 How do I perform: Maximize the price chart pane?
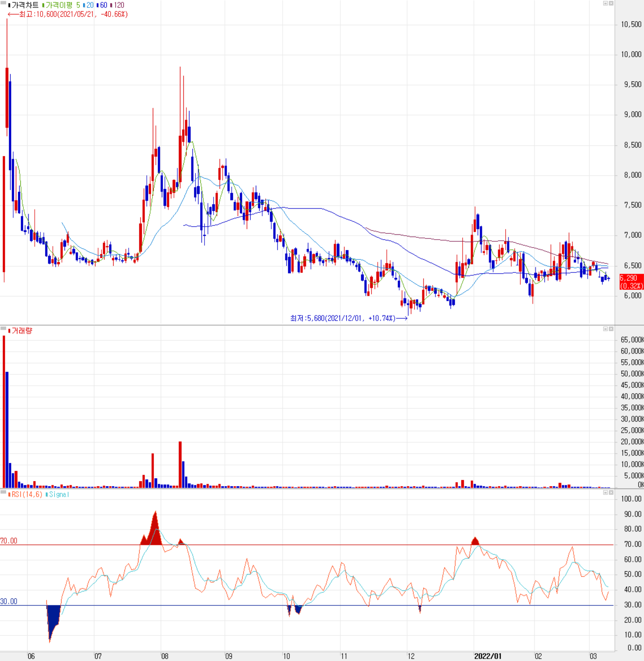(606, 3)
